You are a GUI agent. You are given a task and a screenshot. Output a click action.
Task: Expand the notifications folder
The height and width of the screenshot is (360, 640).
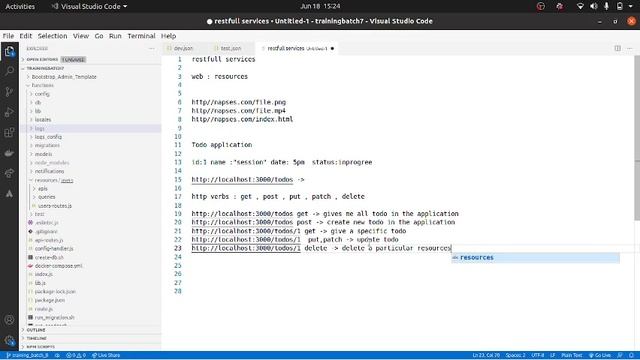click(49, 171)
